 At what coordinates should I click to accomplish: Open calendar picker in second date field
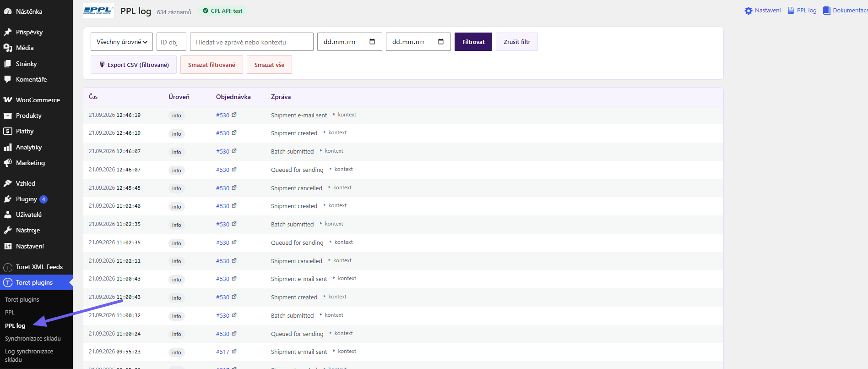441,42
